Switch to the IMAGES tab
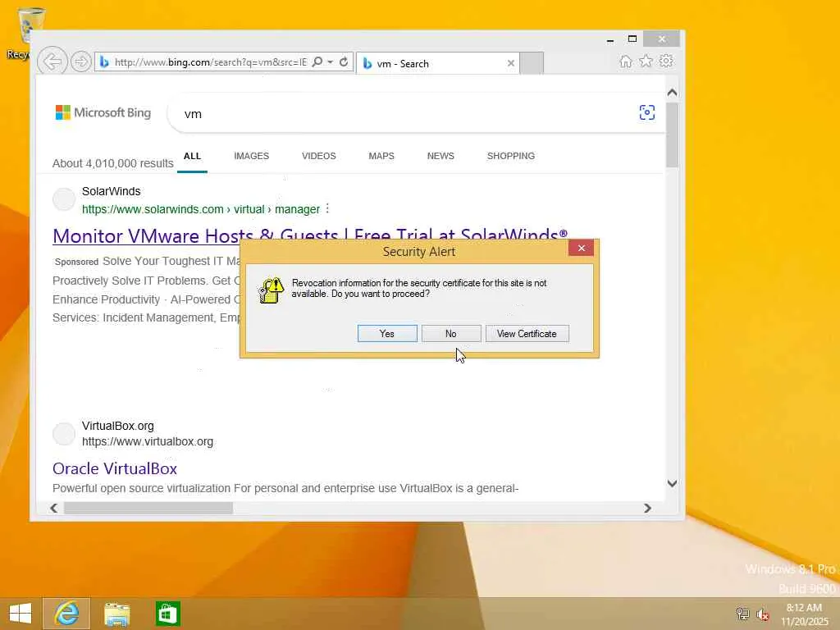 click(x=251, y=156)
